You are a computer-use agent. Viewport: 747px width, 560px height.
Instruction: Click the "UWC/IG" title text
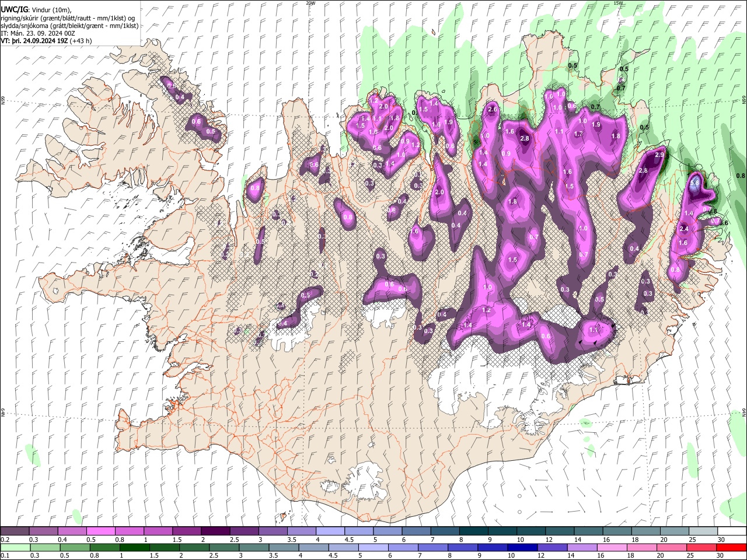tap(14, 10)
